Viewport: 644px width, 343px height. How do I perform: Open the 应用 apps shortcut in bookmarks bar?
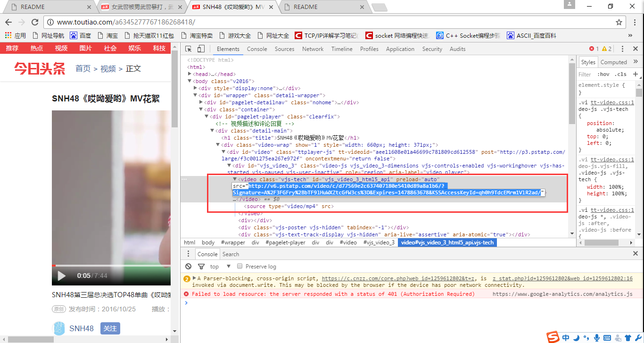[x=16, y=35]
